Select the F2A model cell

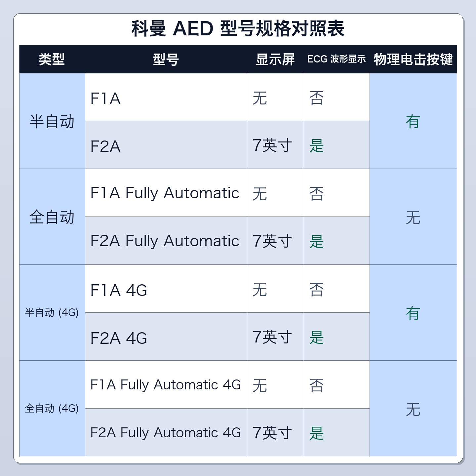[x=166, y=145]
